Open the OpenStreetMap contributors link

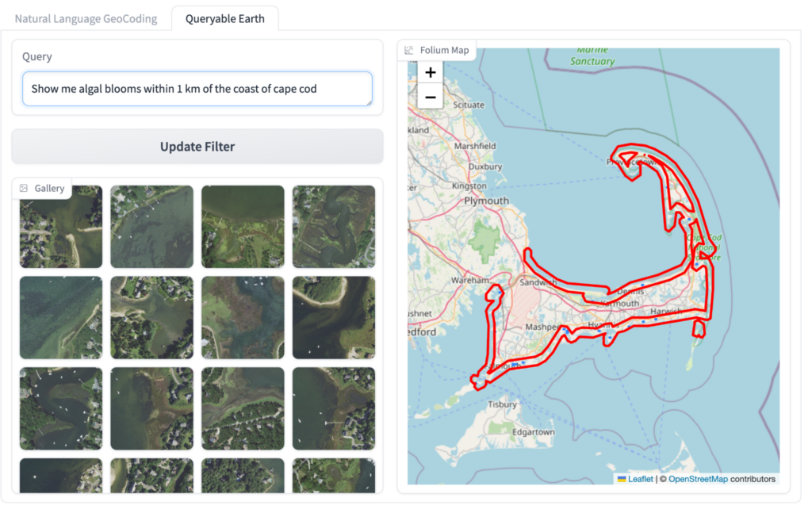[697, 479]
